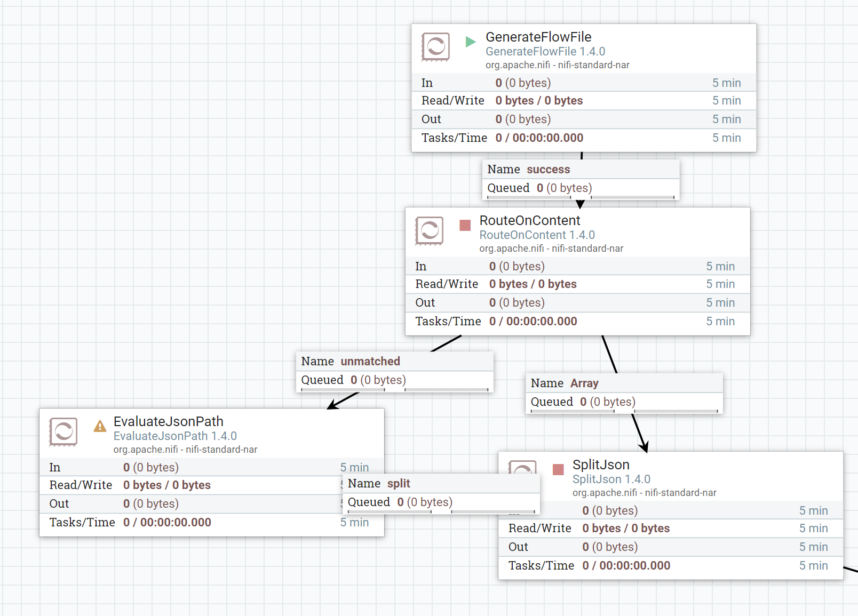
Task: Click the GenerateFlowFile processor icon
Action: [435, 47]
